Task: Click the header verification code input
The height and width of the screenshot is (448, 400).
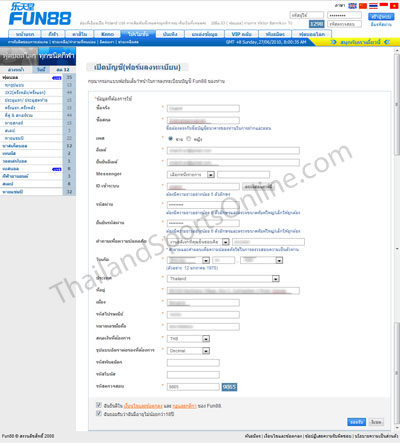Action: [x=344, y=24]
